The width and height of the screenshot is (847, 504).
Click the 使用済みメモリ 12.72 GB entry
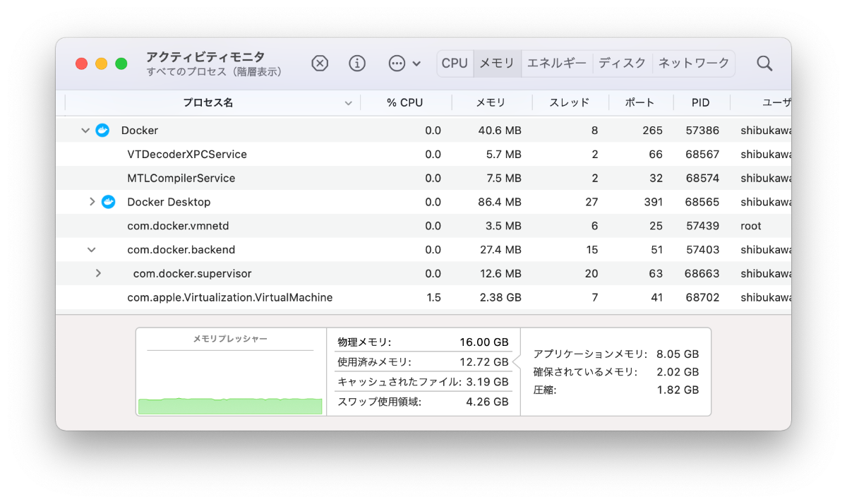click(423, 362)
